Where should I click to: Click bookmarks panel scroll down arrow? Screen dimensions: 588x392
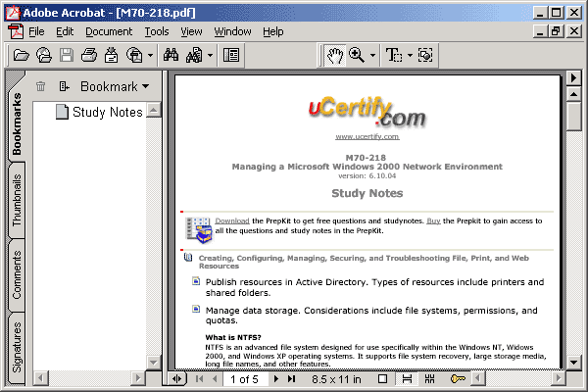pos(154,363)
